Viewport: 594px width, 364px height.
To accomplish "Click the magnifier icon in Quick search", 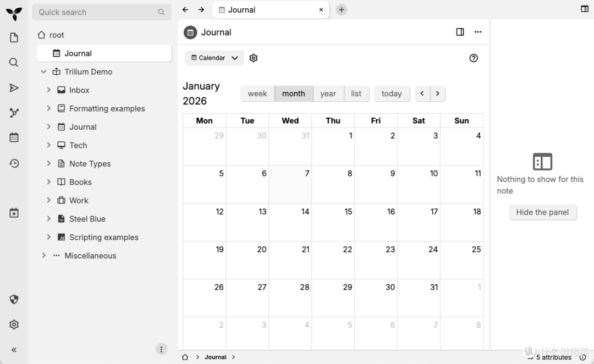I will pyautogui.click(x=161, y=12).
